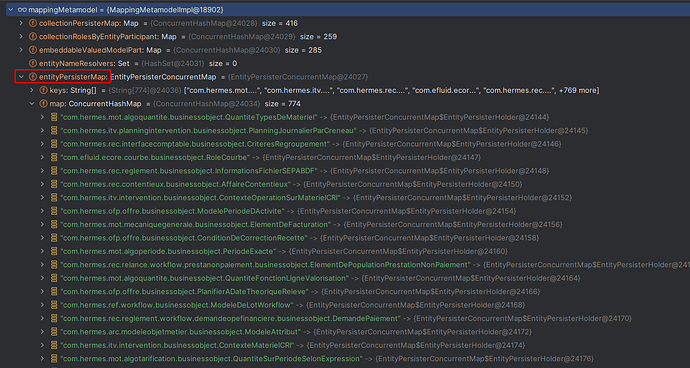The height and width of the screenshot is (368, 690).
Task: Collapse the mappingMetamodel root node
Action: pos(10,10)
